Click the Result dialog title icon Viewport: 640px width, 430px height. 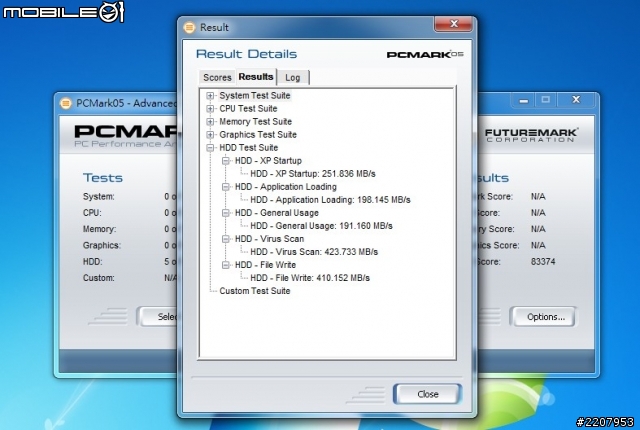click(189, 27)
